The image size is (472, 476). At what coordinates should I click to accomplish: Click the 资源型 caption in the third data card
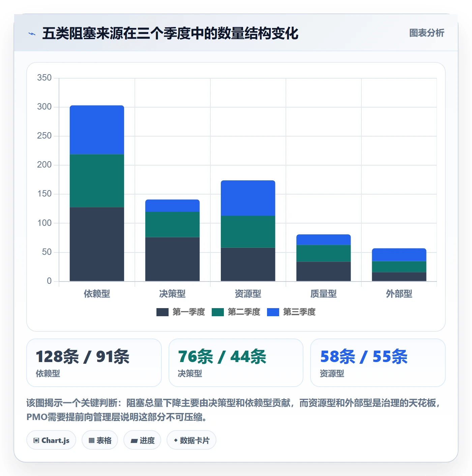332,374
